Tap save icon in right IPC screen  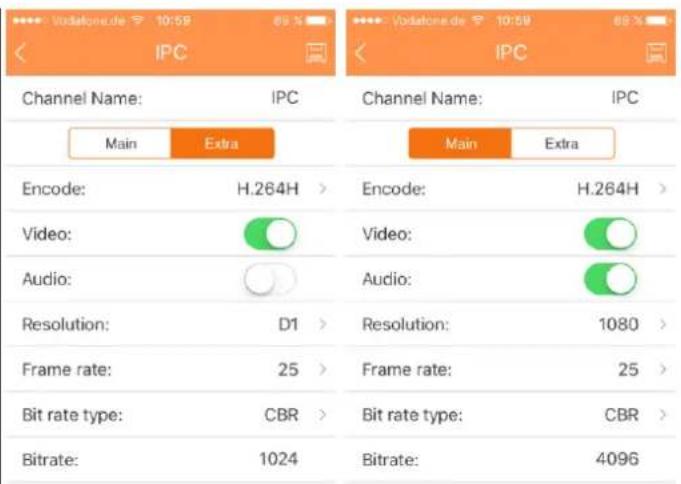pos(656,53)
